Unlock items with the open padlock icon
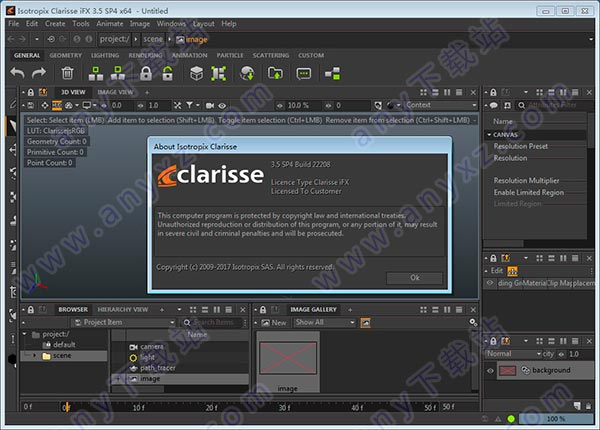This screenshot has width=600, height=430. click(x=168, y=73)
